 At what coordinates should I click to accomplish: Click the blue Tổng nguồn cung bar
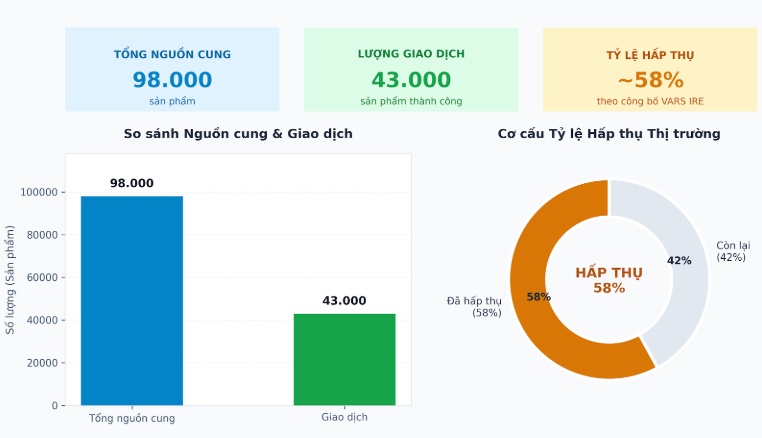pos(132,300)
